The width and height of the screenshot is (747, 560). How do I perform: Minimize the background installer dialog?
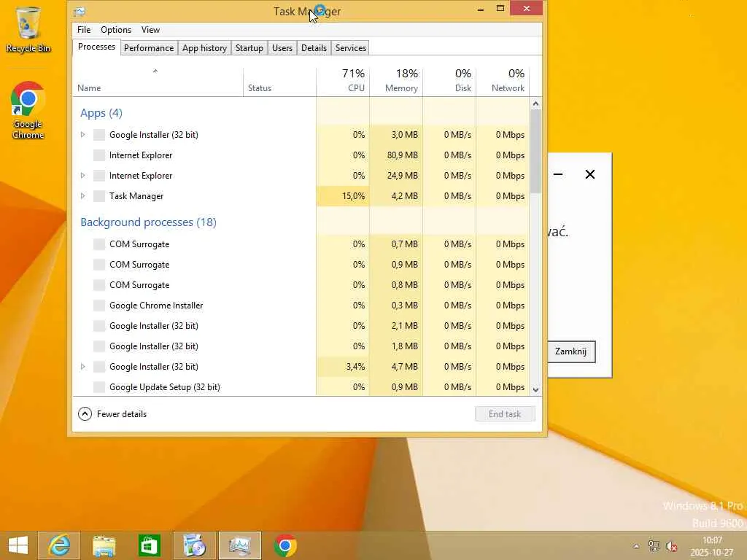click(558, 174)
